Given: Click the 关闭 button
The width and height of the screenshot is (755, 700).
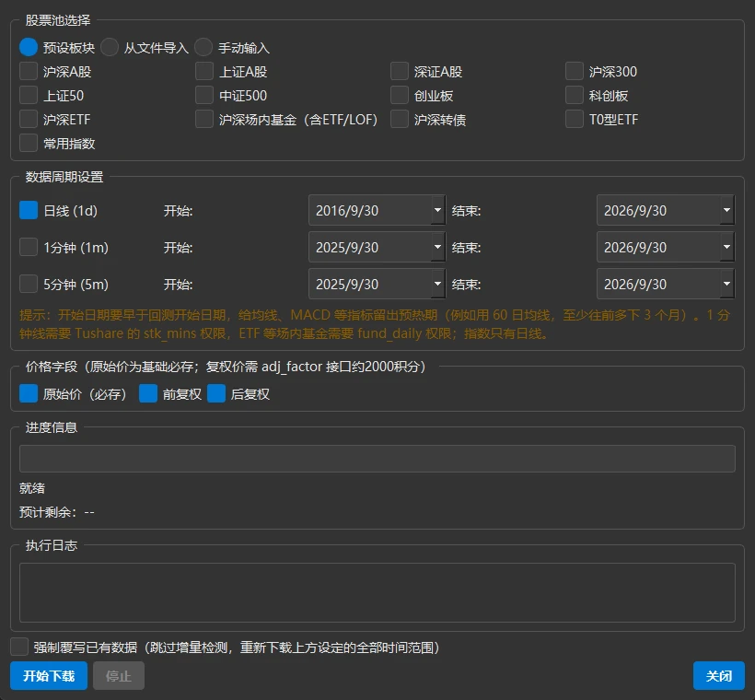Looking at the screenshot, I should tap(719, 675).
